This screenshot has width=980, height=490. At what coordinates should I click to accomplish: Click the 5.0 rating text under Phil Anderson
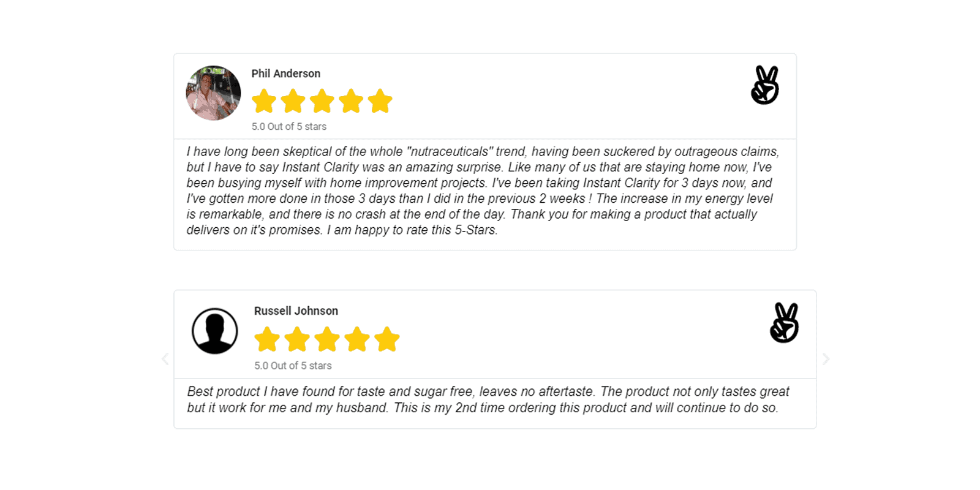point(289,127)
